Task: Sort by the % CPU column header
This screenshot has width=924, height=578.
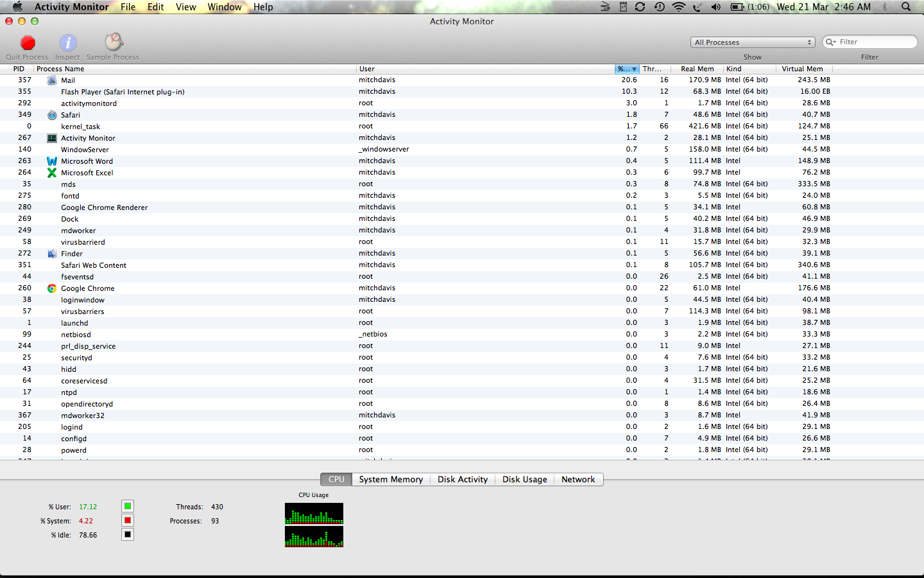Action: pyautogui.click(x=627, y=69)
